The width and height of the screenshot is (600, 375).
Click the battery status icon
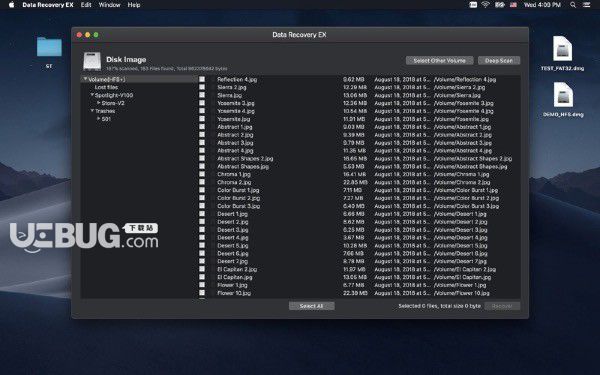[499, 5]
